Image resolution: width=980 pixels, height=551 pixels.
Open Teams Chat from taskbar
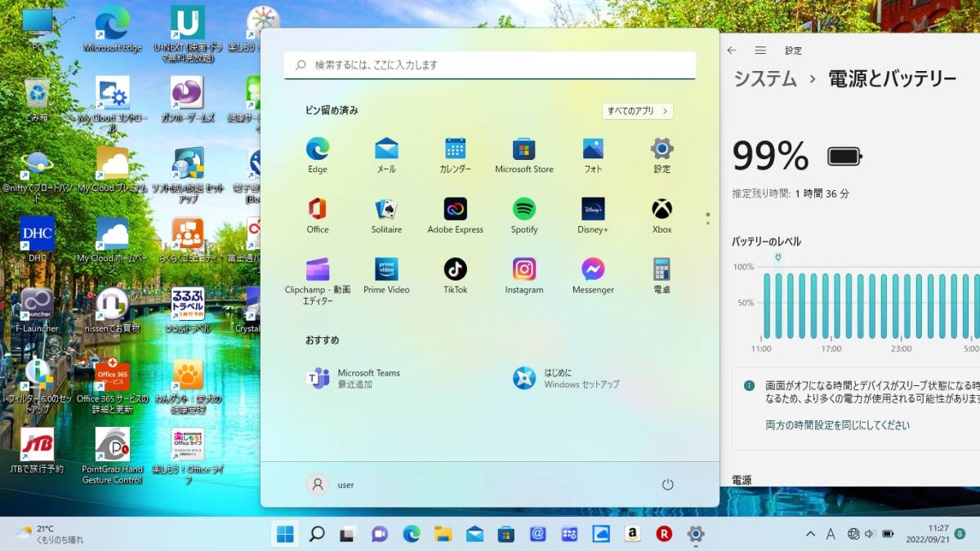[x=380, y=534]
